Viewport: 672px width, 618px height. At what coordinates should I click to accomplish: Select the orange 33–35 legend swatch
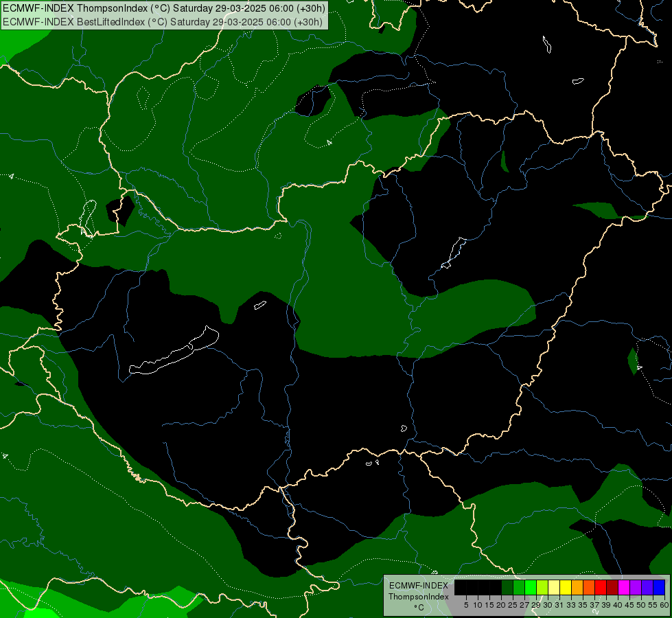pyautogui.click(x=577, y=588)
